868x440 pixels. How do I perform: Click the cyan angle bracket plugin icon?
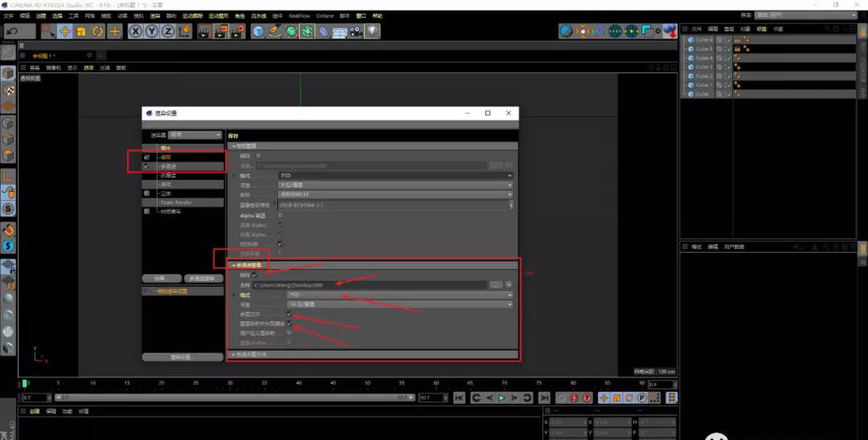tap(647, 31)
